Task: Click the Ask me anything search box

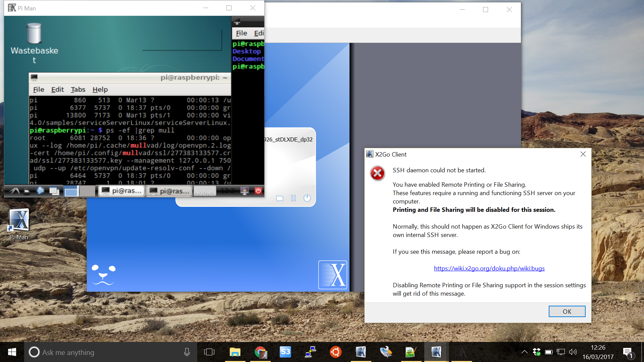Action: point(111,352)
